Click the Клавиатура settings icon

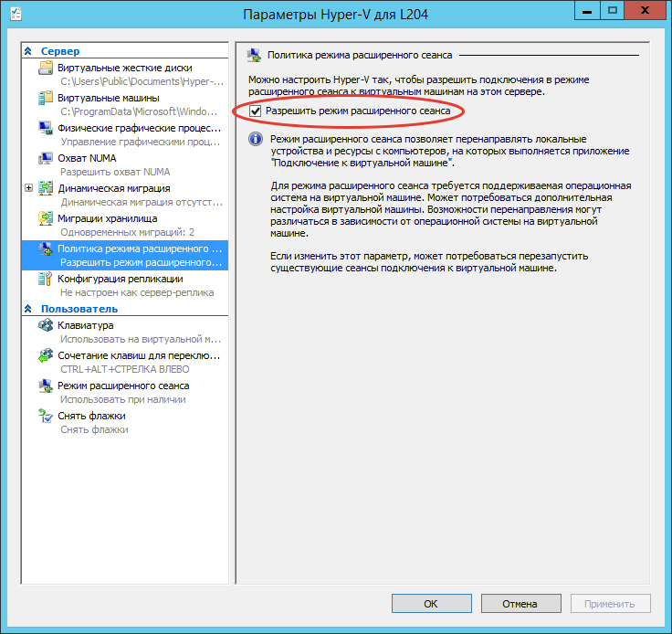(46, 325)
